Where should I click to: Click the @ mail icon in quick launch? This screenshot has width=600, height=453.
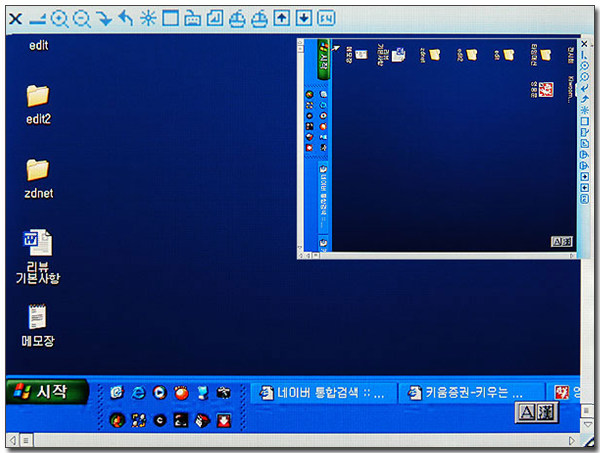[x=117, y=393]
